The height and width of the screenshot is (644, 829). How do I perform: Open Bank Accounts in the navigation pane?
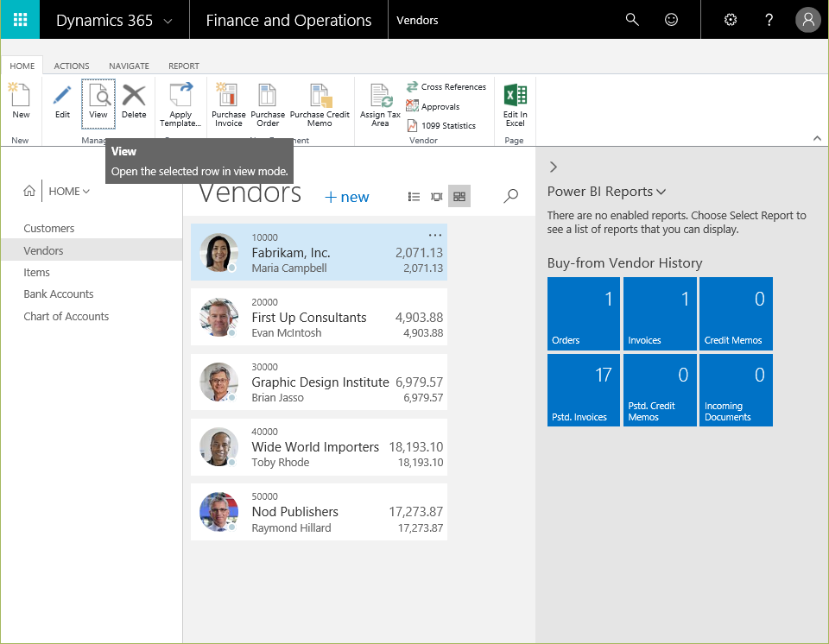tap(58, 294)
